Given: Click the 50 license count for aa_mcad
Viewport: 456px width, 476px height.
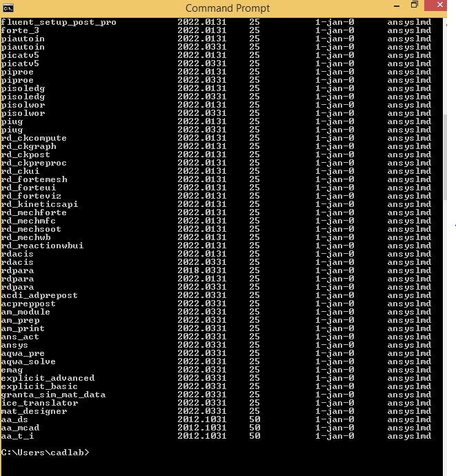Looking at the screenshot, I should click(x=255, y=428).
